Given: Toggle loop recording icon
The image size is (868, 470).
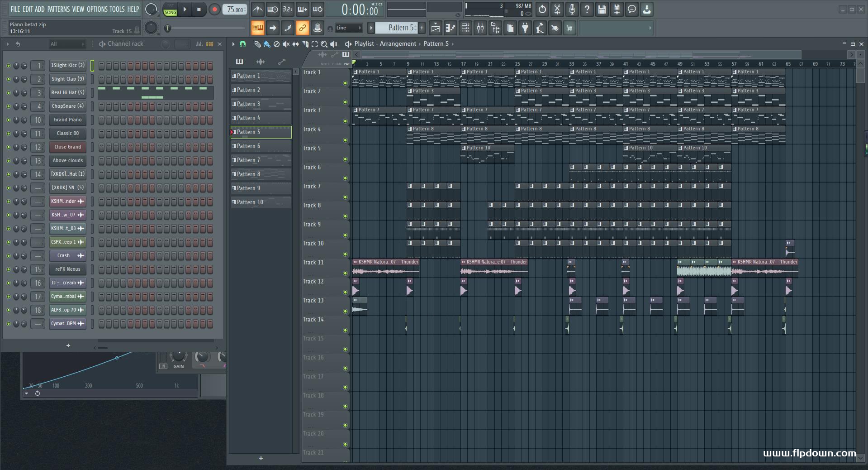Looking at the screenshot, I should click(318, 9).
